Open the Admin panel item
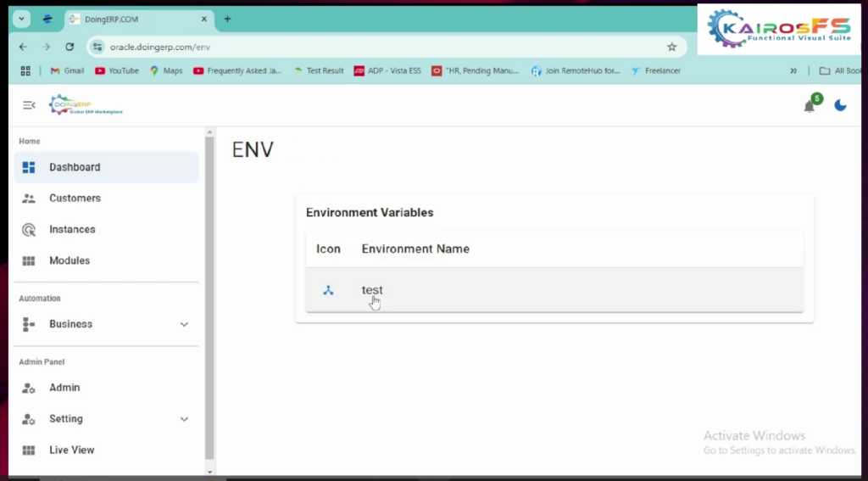The image size is (868, 481). (x=64, y=388)
